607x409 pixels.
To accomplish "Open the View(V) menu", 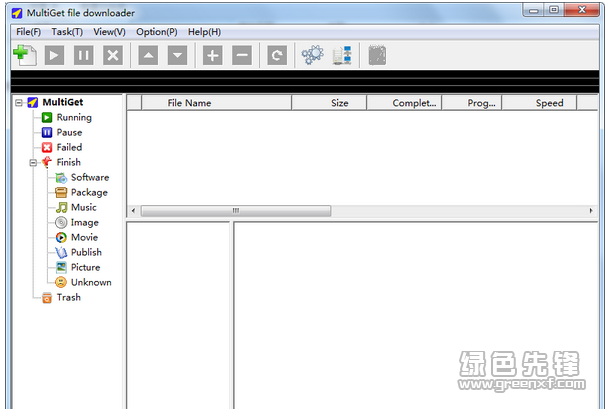I will click(x=109, y=32).
